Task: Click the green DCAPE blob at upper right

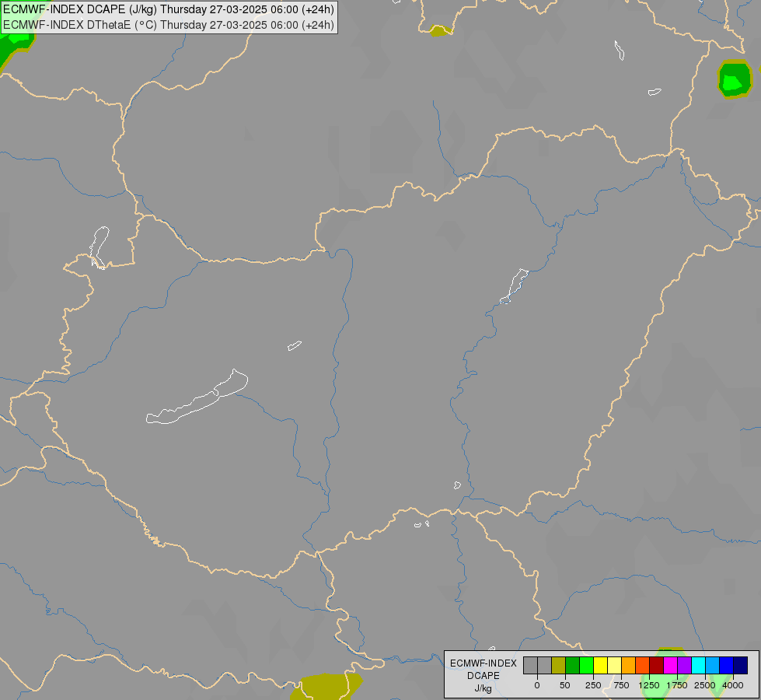Action: [735, 79]
